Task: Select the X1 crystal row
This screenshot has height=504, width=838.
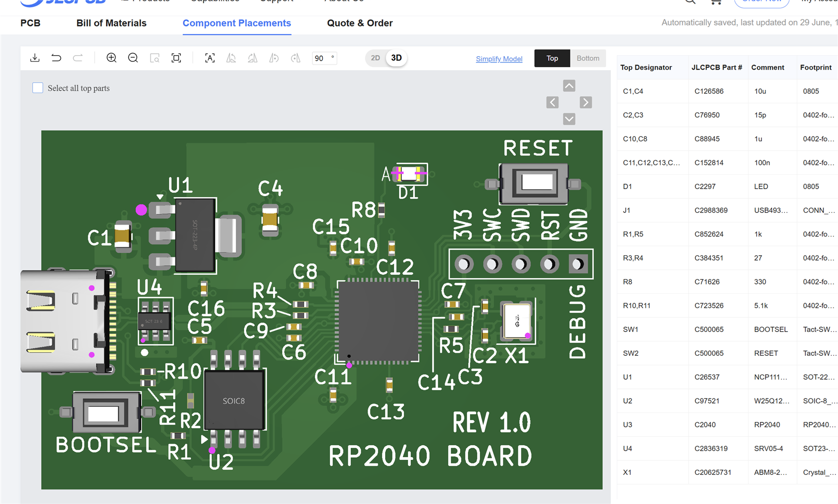Action: coord(727,472)
